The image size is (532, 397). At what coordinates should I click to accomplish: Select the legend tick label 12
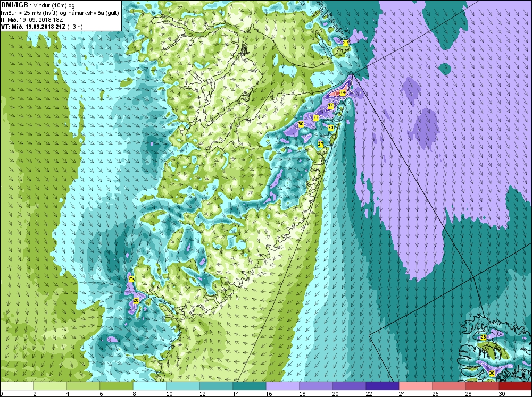pyautogui.click(x=203, y=394)
